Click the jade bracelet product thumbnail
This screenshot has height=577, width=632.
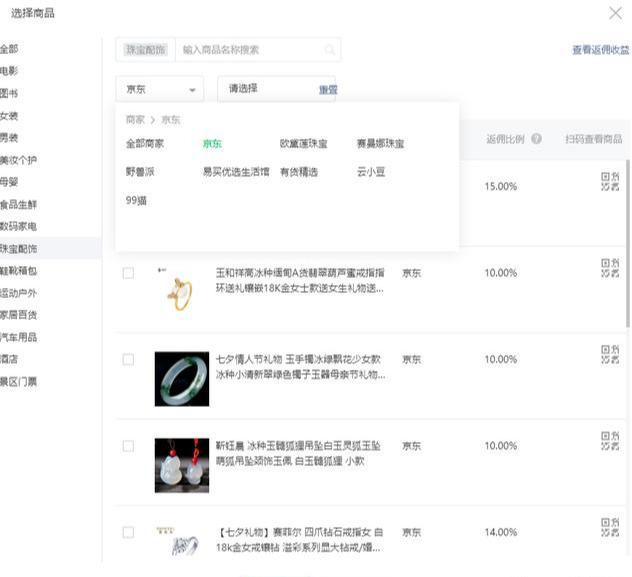181,379
